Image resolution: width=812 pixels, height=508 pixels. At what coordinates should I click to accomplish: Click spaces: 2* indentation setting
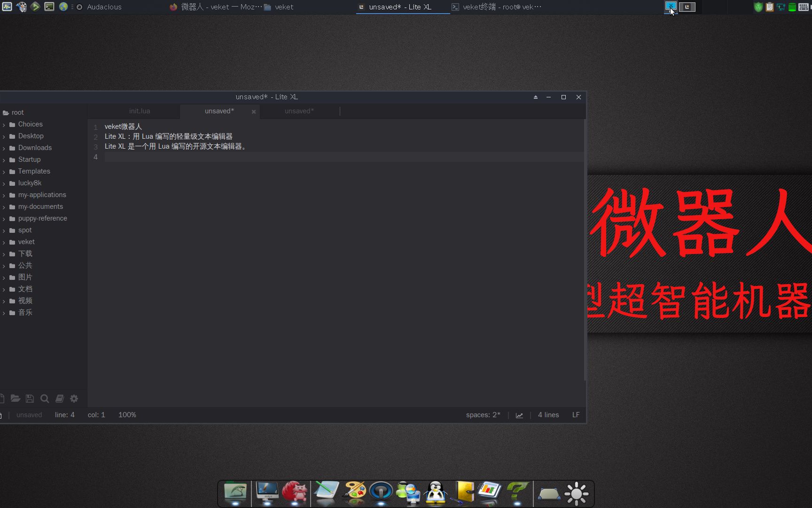coord(483,415)
